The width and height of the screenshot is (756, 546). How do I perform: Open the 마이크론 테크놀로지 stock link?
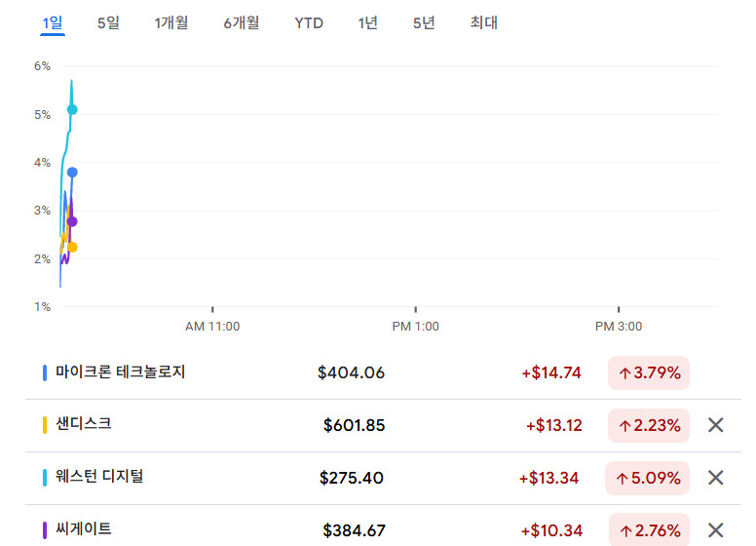point(120,371)
